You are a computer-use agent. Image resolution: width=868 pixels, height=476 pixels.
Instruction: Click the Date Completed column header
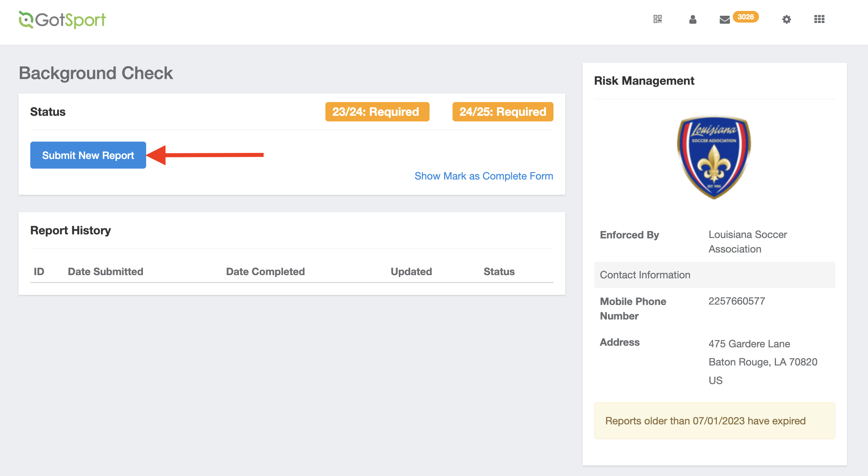265,271
